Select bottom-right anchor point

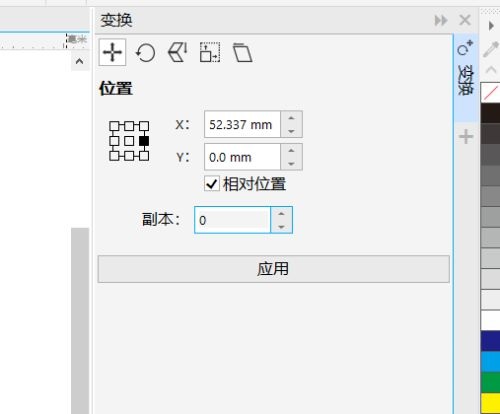tap(144, 156)
